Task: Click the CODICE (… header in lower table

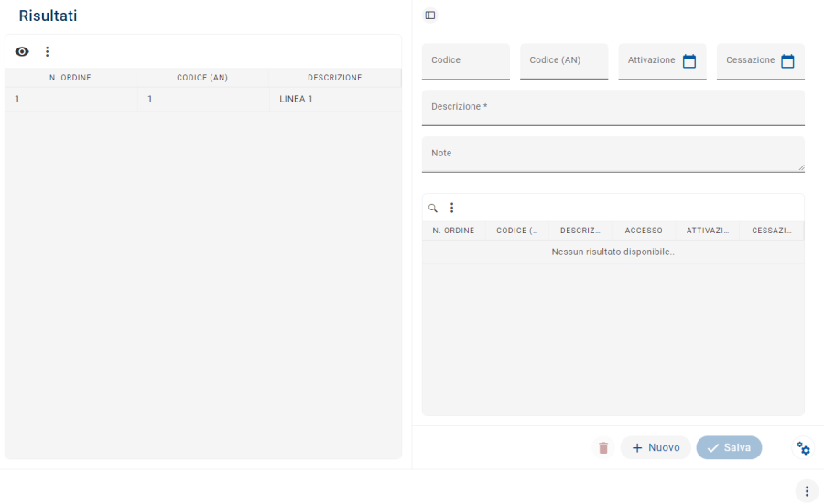Action: click(x=517, y=231)
